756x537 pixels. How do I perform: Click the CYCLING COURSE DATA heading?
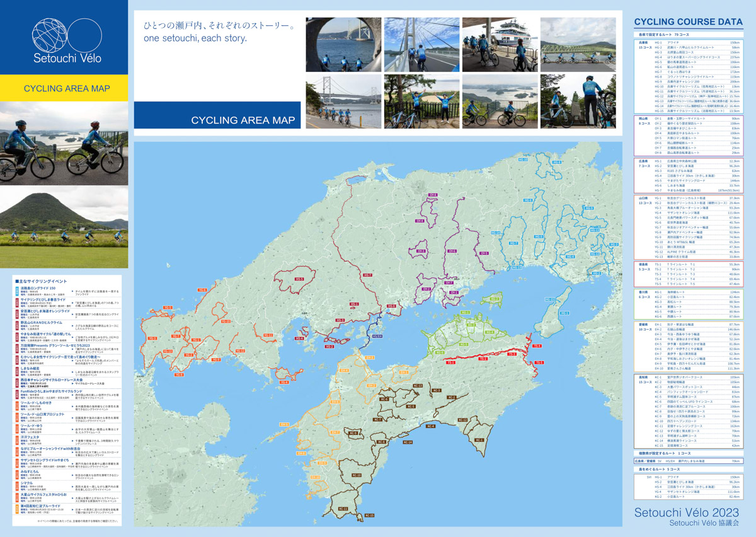(x=688, y=21)
